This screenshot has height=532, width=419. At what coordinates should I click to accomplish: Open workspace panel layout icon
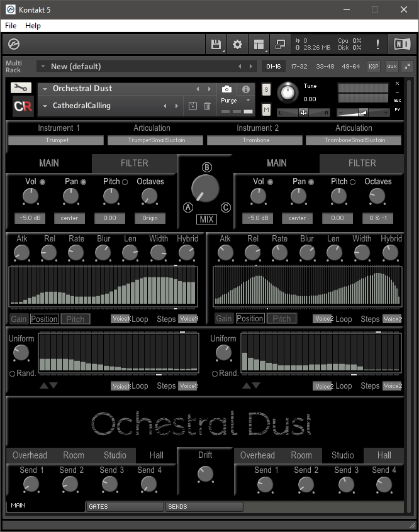tap(259, 45)
